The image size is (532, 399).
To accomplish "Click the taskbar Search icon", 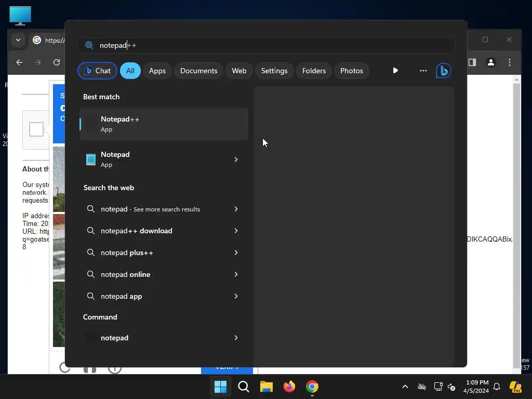I will pyautogui.click(x=244, y=387).
